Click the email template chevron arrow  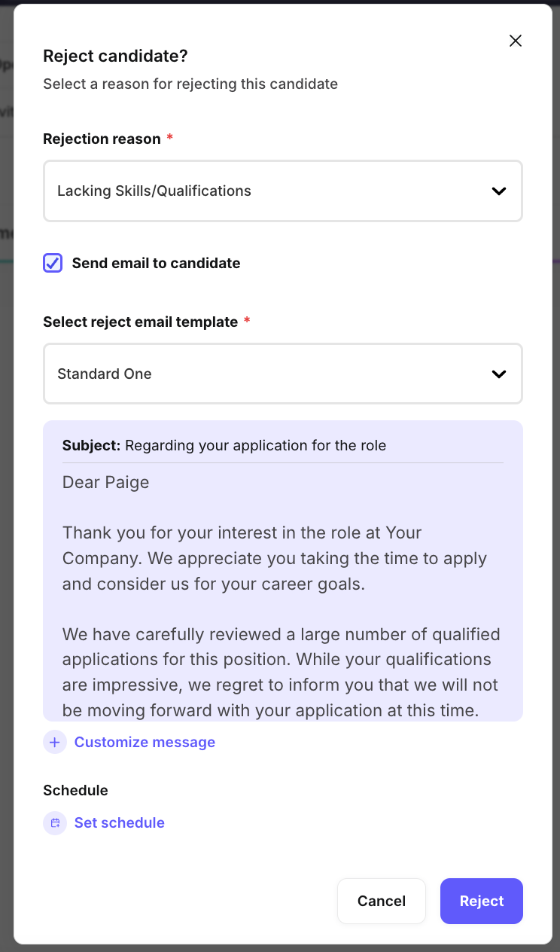[x=499, y=374]
